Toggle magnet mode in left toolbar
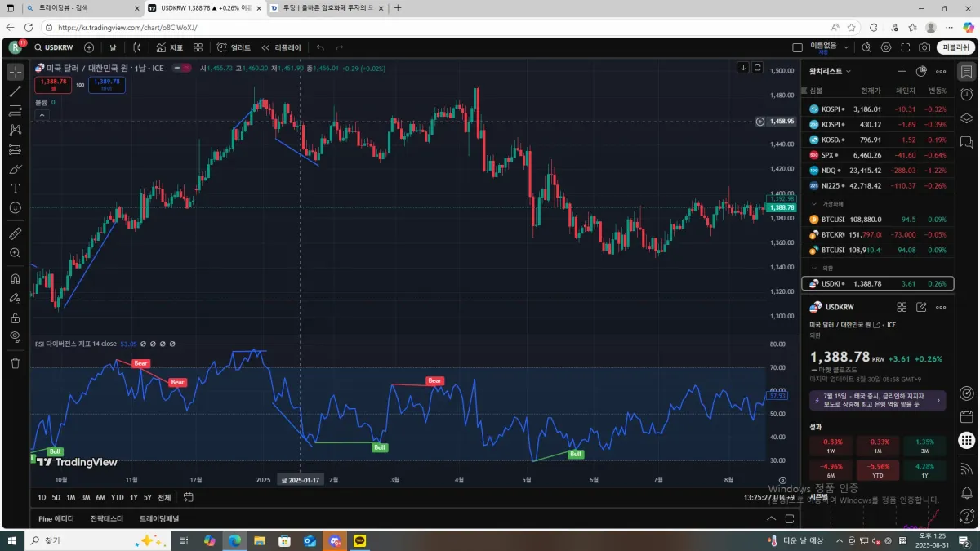This screenshot has width=980, height=551. [x=15, y=278]
